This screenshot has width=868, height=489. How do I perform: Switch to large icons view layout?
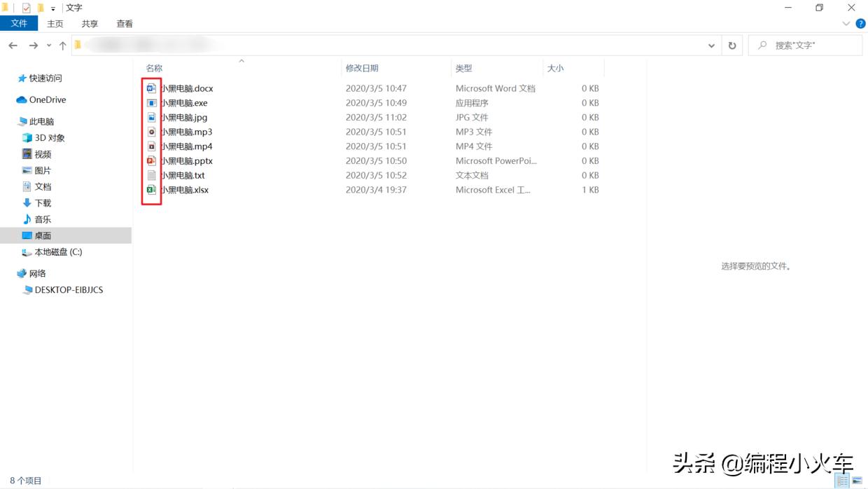pyautogui.click(x=857, y=481)
